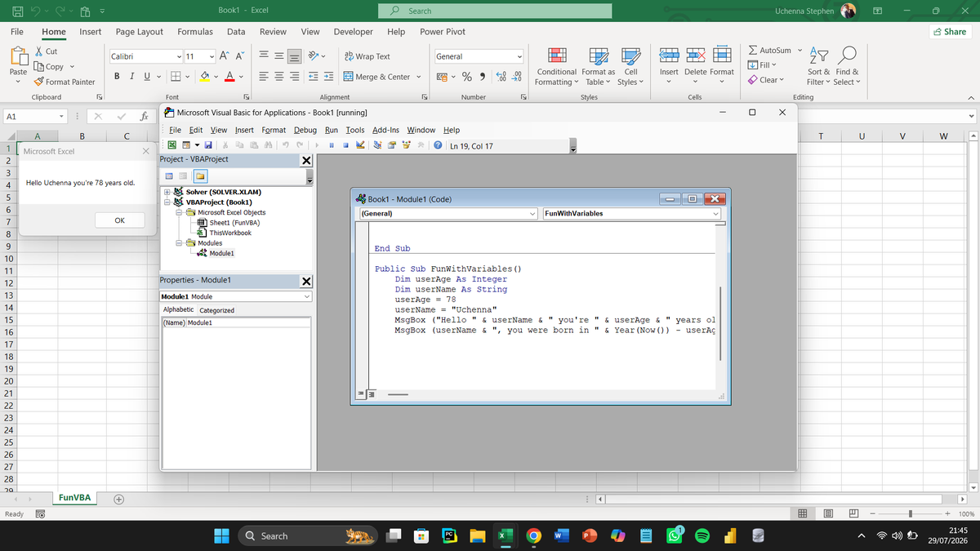Viewport: 980px width, 551px height.
Task: Click the Share button in Excel
Action: pos(949,32)
